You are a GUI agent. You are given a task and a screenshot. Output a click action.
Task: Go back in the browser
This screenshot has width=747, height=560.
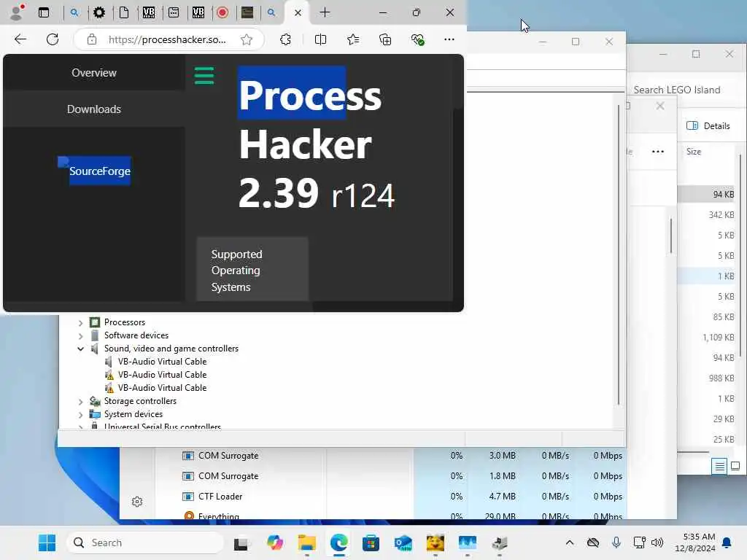[x=20, y=39]
